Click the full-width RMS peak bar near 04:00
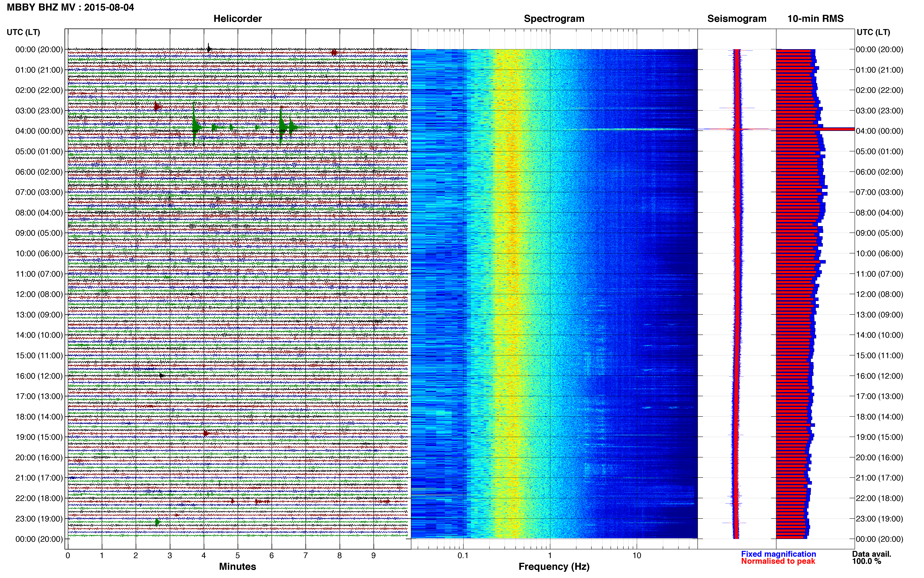Image resolution: width=924 pixels, height=578 pixels. coord(815,129)
